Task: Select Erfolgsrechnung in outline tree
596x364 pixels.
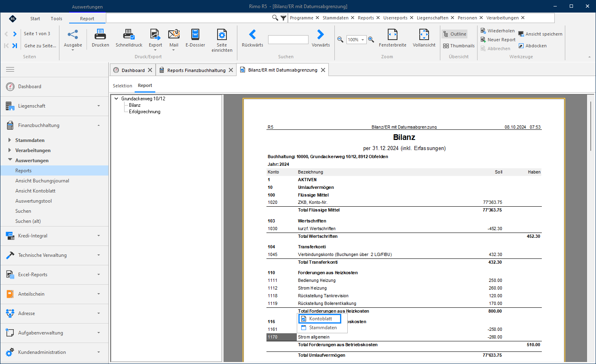Action: [145, 112]
